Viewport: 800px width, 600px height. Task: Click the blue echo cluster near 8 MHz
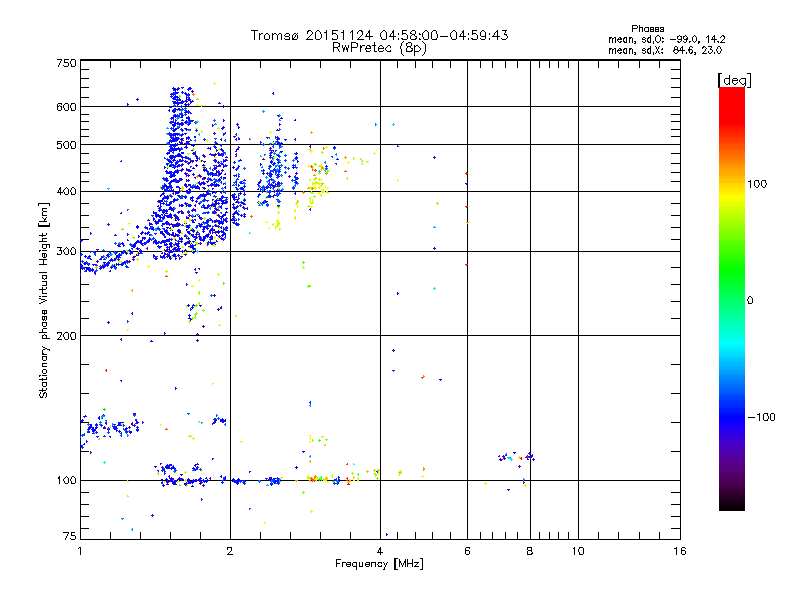tap(516, 457)
